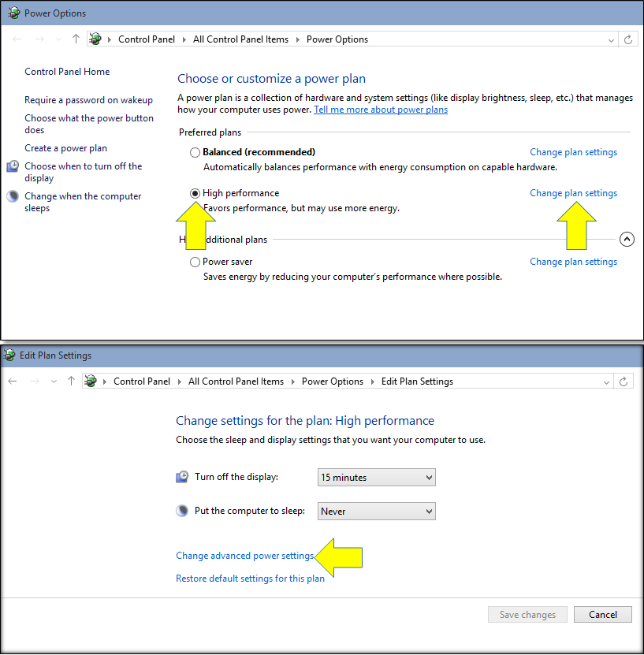Select the High performance power plan
Viewport: 644px width, 655px height.
(x=195, y=192)
